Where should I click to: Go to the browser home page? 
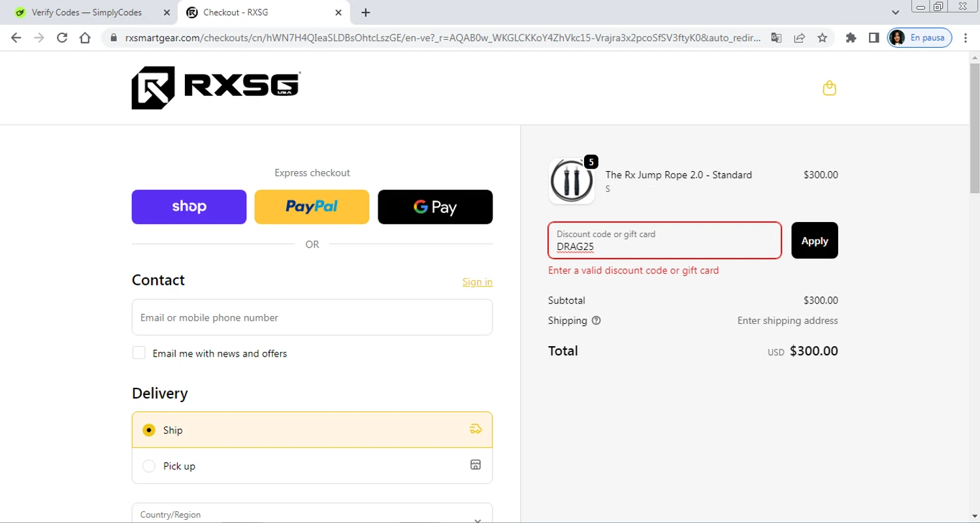[85, 38]
